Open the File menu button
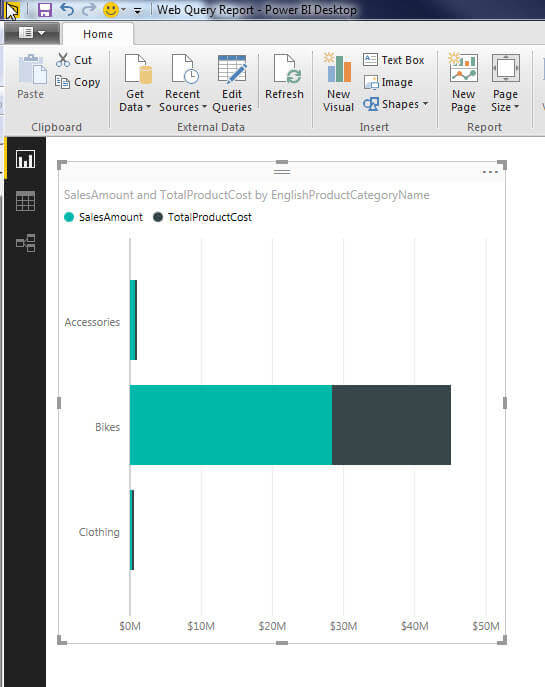This screenshot has height=687, width=545. point(32,33)
